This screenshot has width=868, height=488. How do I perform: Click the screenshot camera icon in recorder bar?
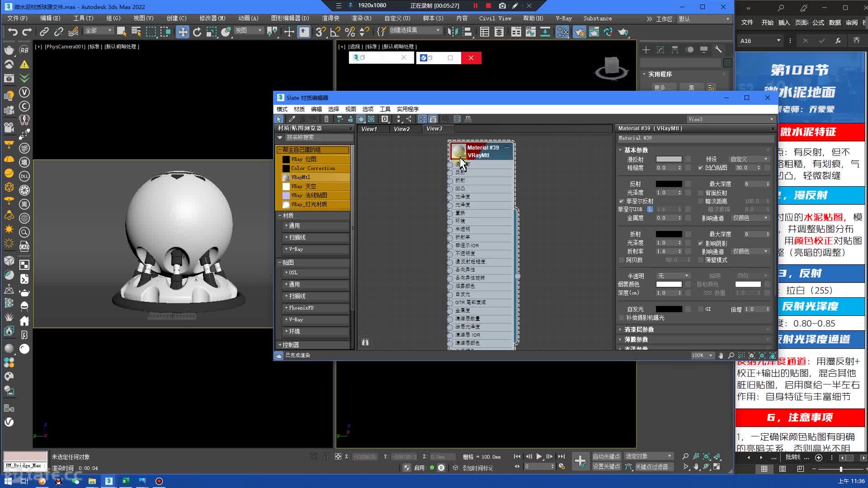click(x=502, y=6)
